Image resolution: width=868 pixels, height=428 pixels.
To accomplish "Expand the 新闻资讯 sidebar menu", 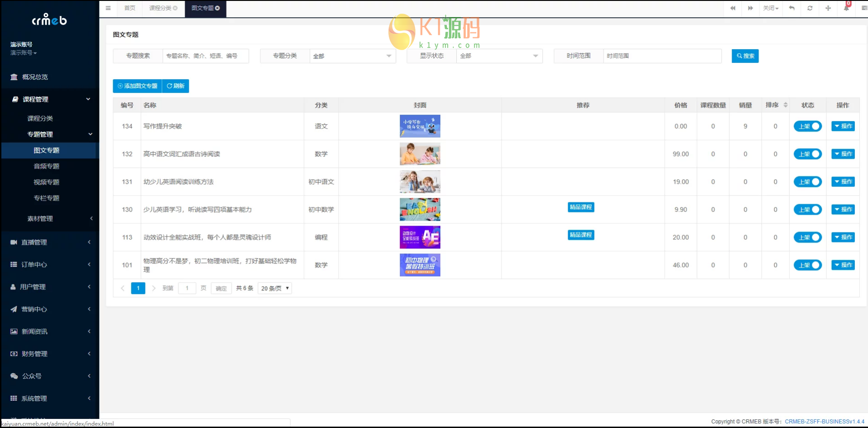I will click(50, 332).
